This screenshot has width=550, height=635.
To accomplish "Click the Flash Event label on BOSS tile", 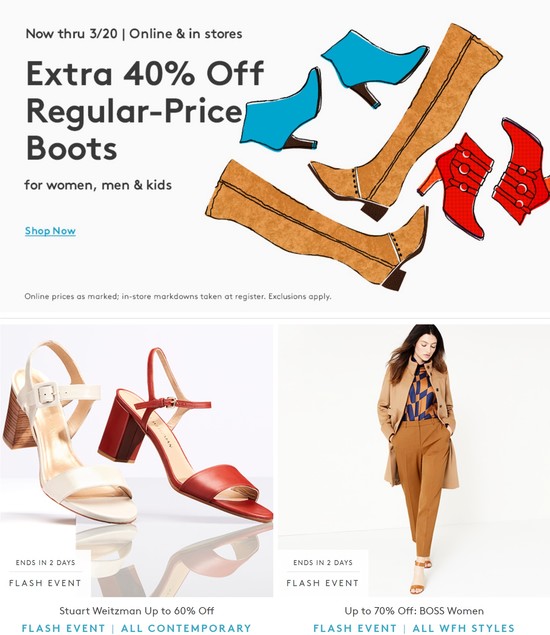I will click(322, 583).
